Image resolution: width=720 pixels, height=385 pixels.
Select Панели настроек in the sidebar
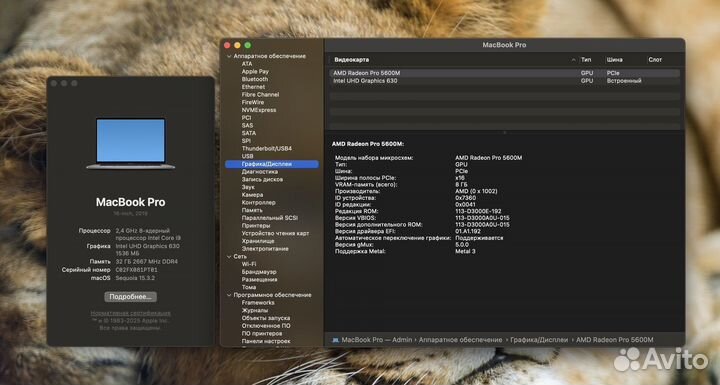point(266,341)
